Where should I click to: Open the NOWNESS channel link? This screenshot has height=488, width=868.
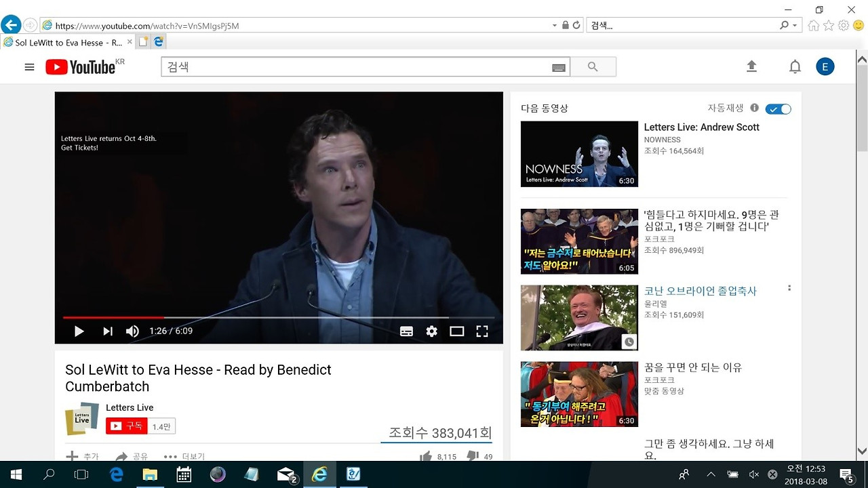[x=662, y=140]
